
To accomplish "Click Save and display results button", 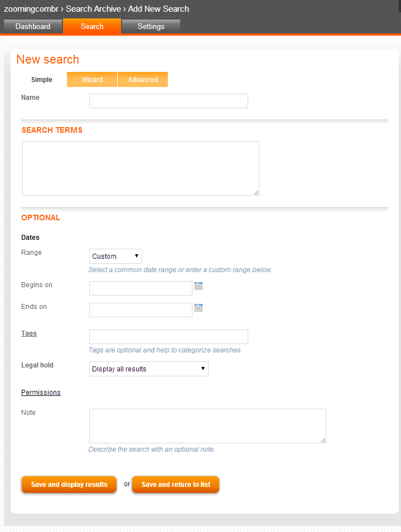I will click(x=69, y=485).
